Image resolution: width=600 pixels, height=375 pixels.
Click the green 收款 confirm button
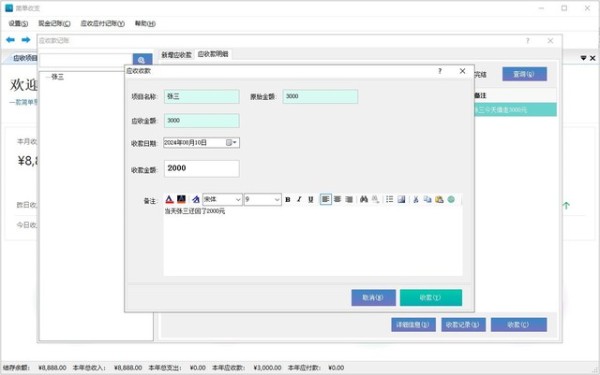[x=431, y=298]
